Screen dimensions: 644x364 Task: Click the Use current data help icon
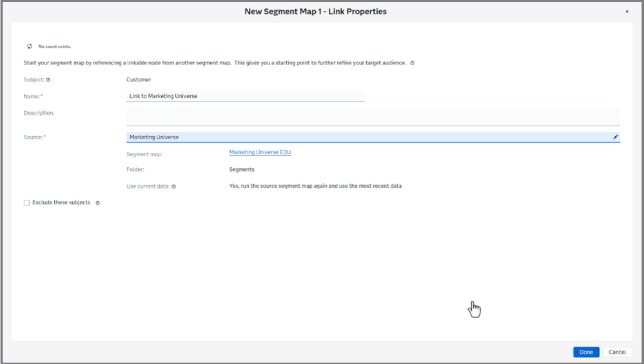[174, 187]
